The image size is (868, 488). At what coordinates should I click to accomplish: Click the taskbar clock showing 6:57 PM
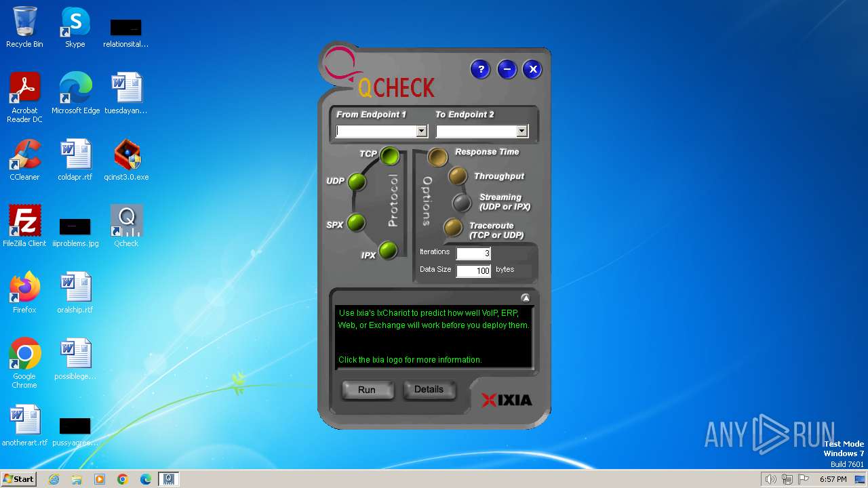(833, 479)
